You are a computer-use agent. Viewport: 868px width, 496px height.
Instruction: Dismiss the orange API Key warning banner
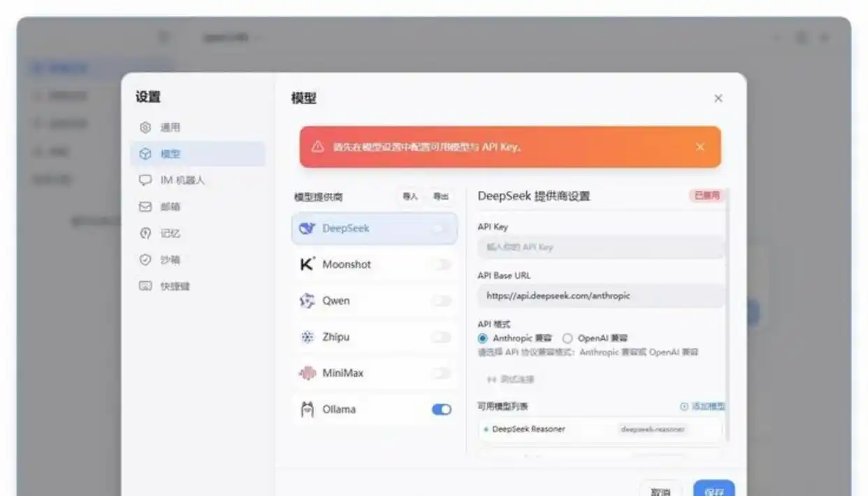[700, 147]
